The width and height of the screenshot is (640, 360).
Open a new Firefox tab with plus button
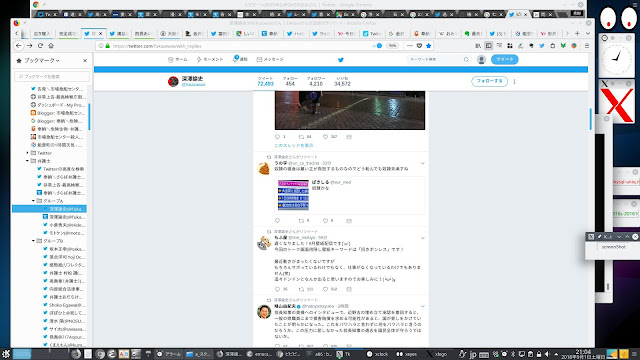(x=577, y=33)
